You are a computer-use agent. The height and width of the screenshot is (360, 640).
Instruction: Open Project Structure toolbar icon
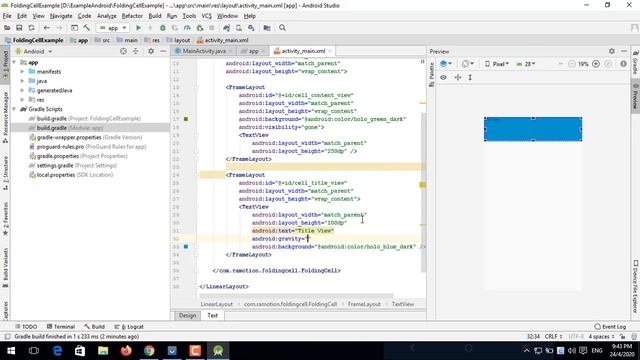coord(267,28)
